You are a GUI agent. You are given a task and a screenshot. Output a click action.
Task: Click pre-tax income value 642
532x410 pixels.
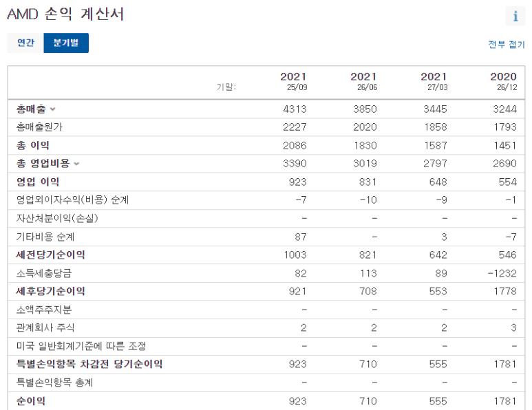438,255
